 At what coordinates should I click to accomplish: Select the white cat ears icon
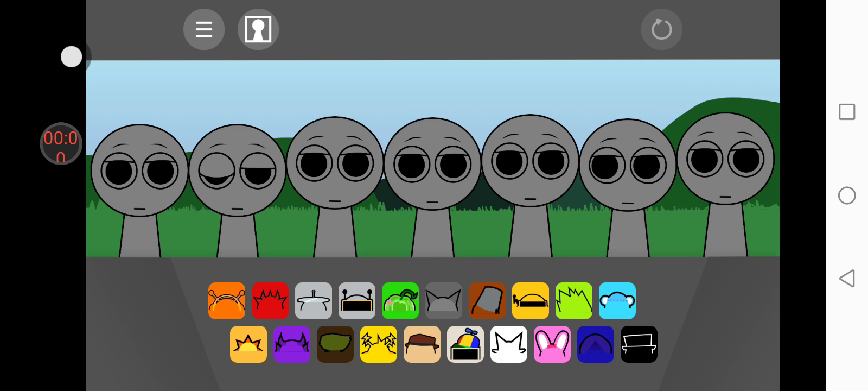point(509,344)
